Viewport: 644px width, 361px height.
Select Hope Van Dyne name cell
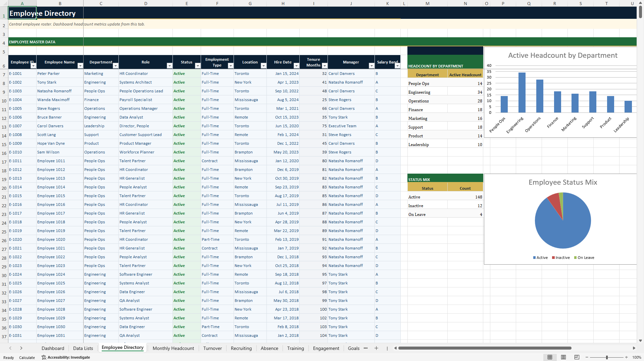click(x=60, y=143)
